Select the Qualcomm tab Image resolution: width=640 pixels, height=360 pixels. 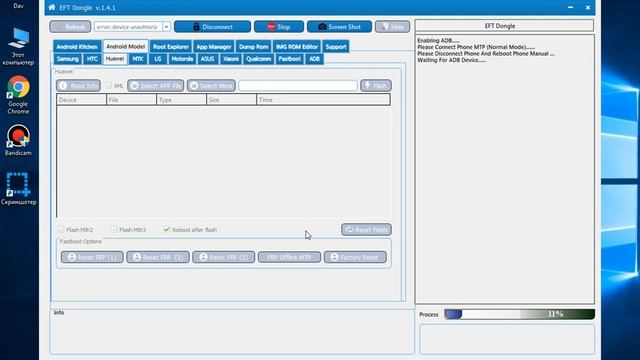(x=258, y=59)
